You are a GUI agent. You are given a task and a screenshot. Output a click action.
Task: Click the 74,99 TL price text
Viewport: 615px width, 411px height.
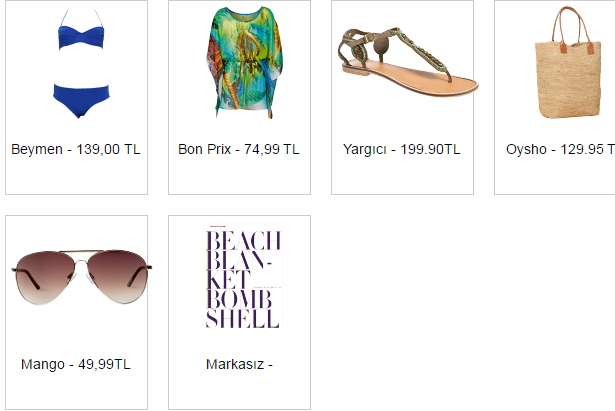pyautogui.click(x=272, y=149)
